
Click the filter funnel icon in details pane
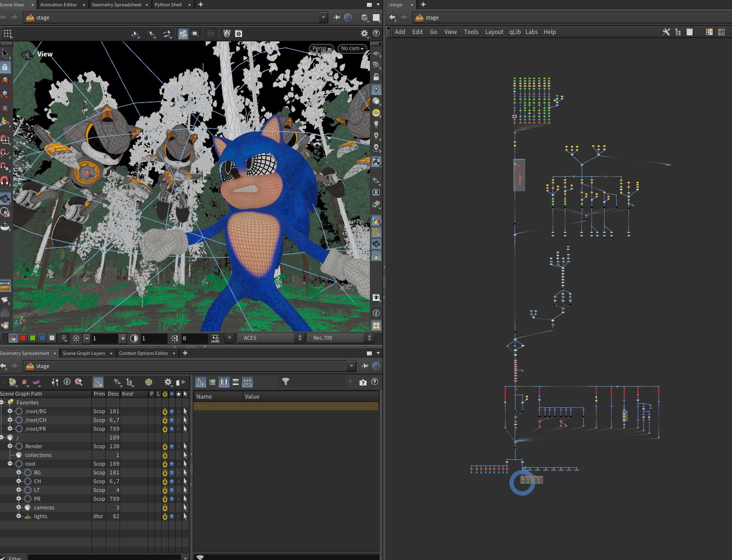click(286, 382)
